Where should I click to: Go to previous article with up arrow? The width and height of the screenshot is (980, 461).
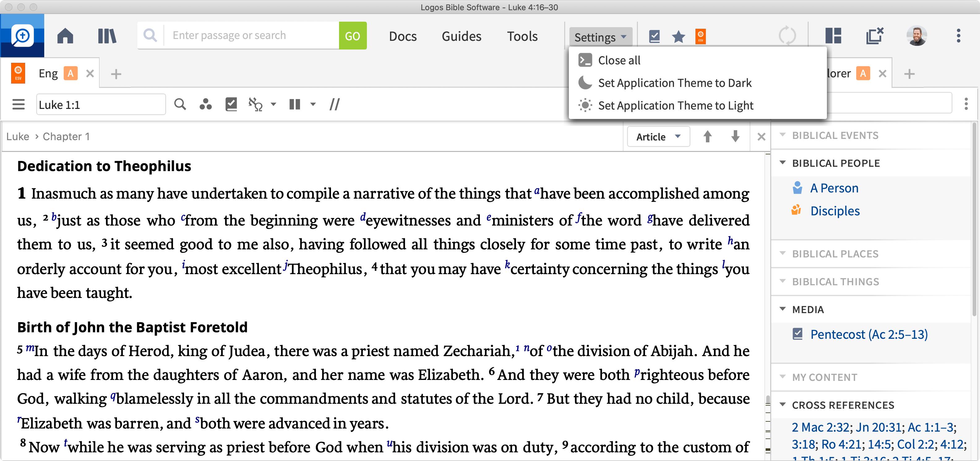[707, 136]
